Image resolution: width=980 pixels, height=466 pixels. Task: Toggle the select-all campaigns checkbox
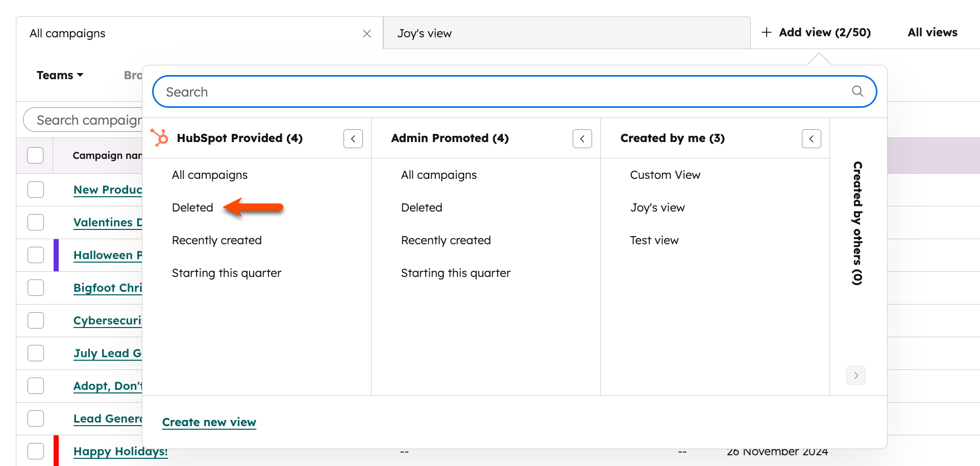coord(35,155)
